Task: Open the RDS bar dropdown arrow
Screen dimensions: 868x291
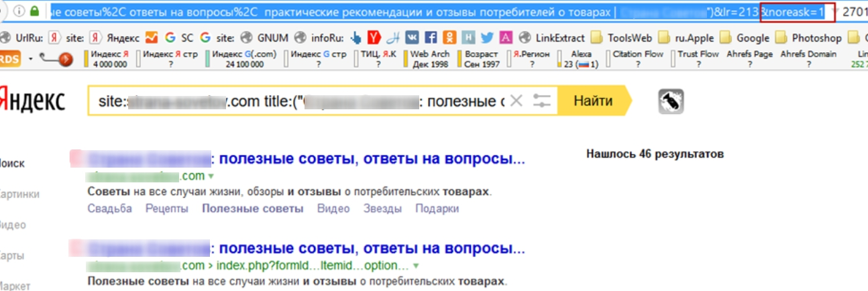Action: (30, 59)
